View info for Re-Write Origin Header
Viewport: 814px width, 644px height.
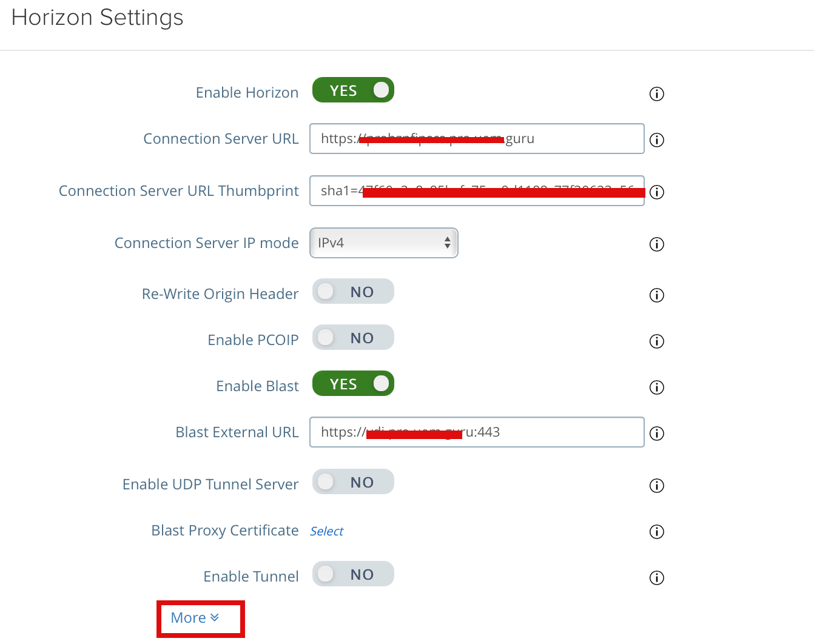(656, 295)
